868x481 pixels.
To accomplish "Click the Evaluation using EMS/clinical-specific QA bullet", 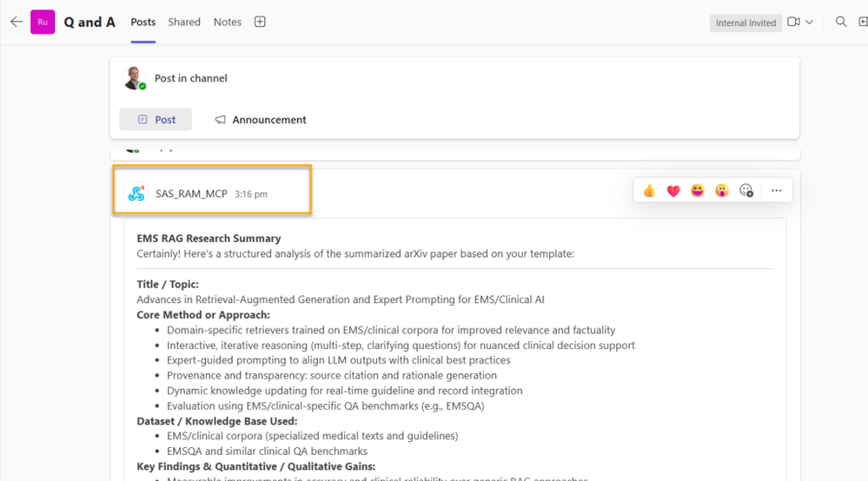I will (326, 405).
